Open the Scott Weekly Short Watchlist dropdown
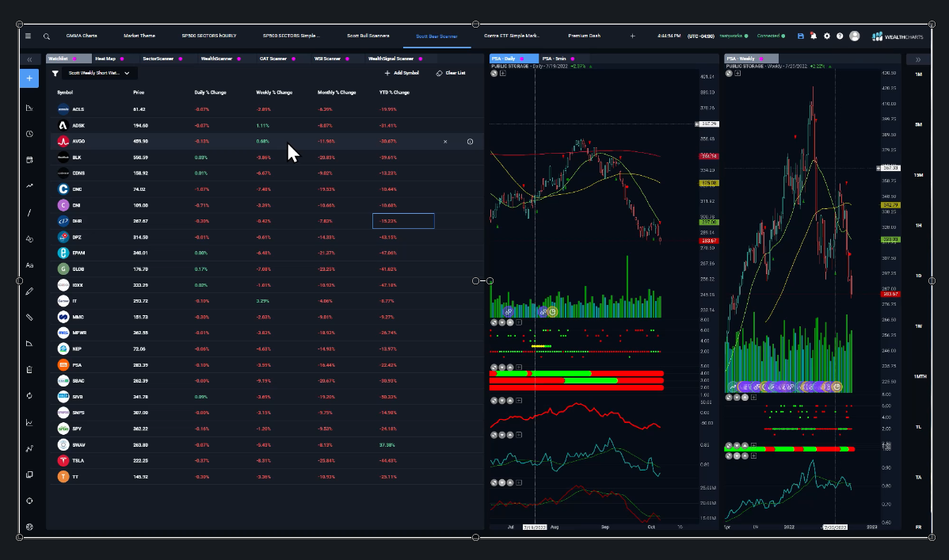 pyautogui.click(x=99, y=73)
